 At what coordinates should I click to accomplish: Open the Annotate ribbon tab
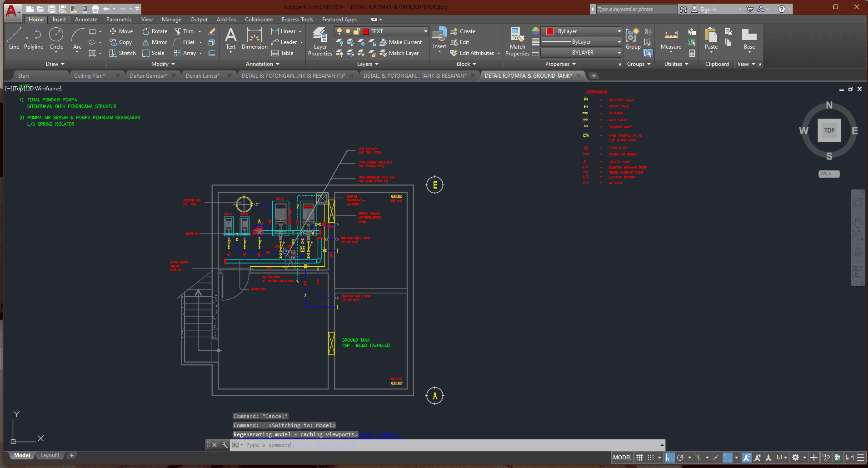pos(86,20)
